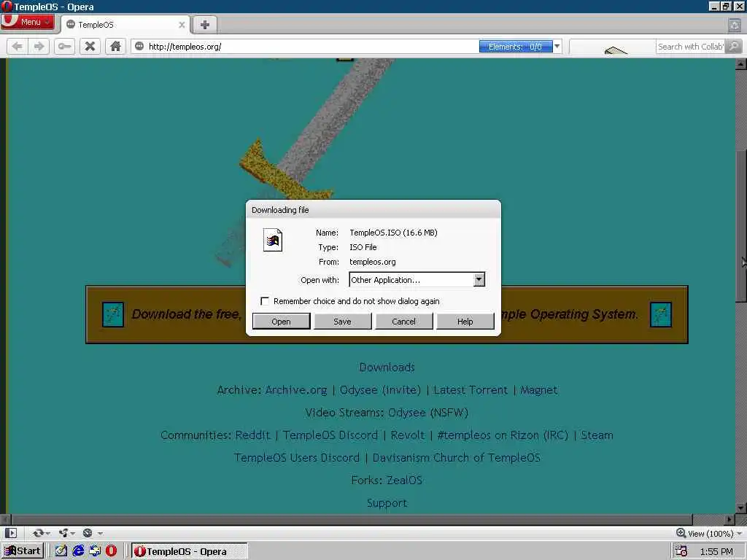
Task: Click the magnifier search button
Action: tap(734, 46)
